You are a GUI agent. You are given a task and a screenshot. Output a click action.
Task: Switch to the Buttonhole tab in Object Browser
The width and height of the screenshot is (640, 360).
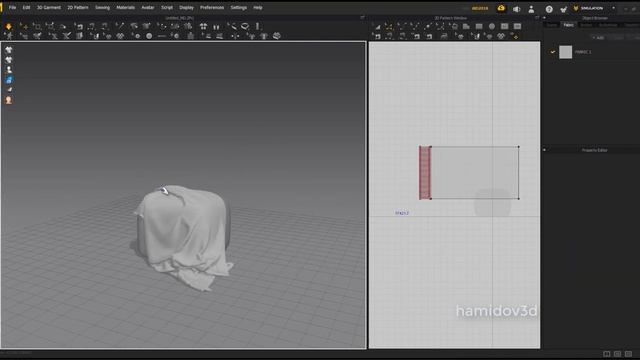tap(608, 25)
